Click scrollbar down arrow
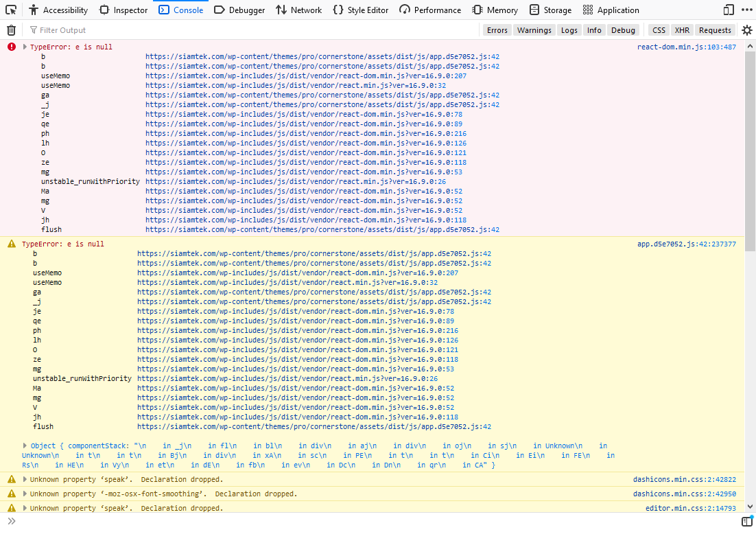Viewport: 756px width, 543px height. (x=750, y=507)
